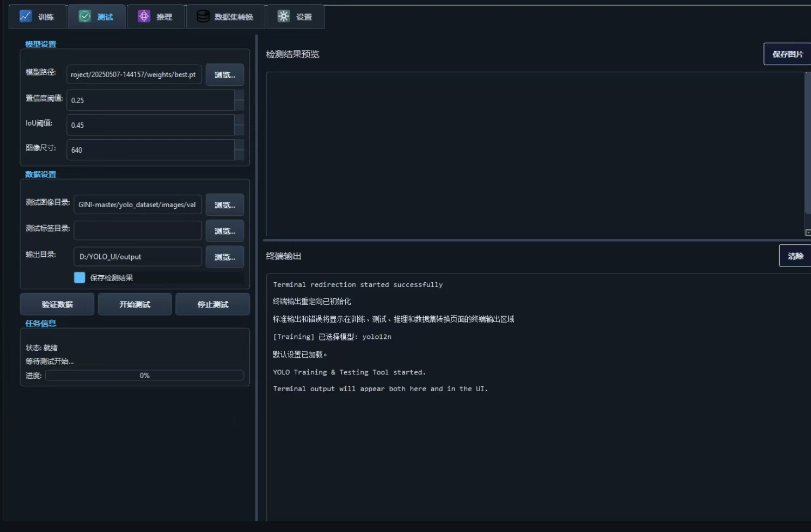Increase the 置信度阈值 with its up arrow
The height and width of the screenshot is (532, 811).
point(239,95)
